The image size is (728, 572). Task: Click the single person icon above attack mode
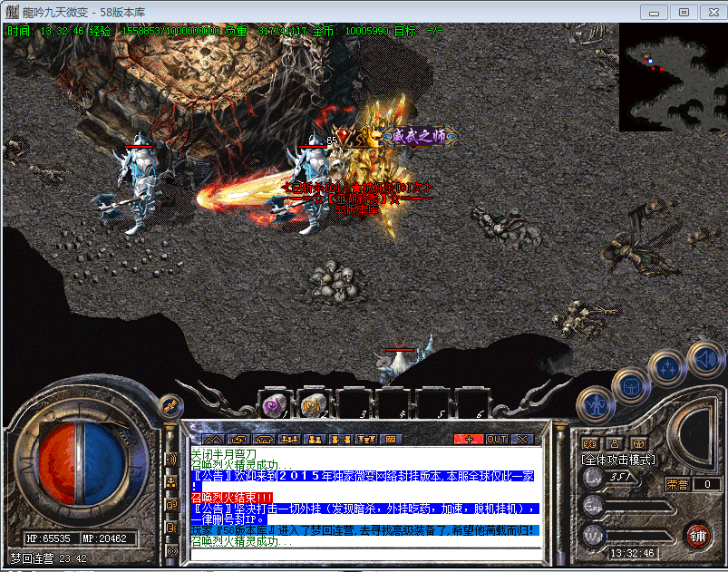(x=615, y=443)
